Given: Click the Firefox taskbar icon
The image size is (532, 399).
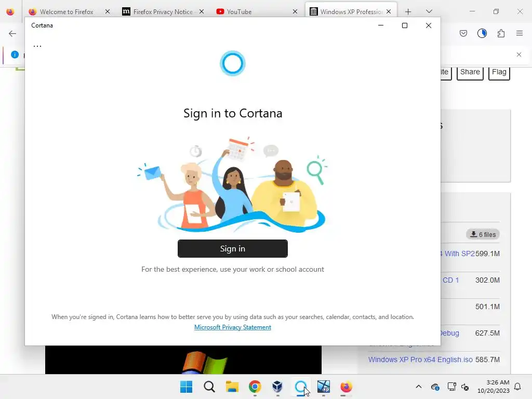Looking at the screenshot, I should [346, 387].
